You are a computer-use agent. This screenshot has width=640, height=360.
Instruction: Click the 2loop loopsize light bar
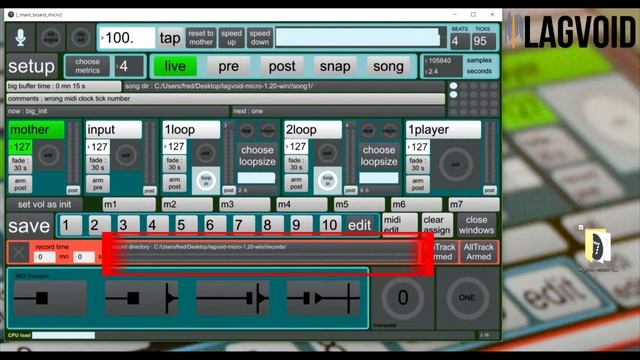[378, 178]
